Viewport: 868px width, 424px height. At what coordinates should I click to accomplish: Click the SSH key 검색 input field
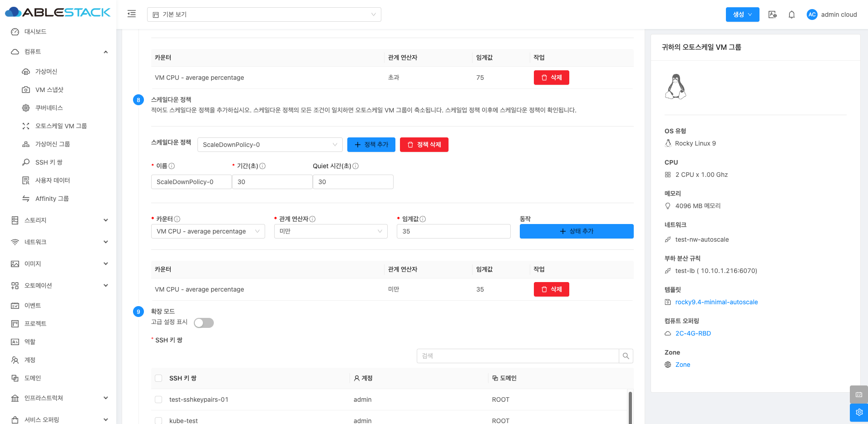(518, 356)
